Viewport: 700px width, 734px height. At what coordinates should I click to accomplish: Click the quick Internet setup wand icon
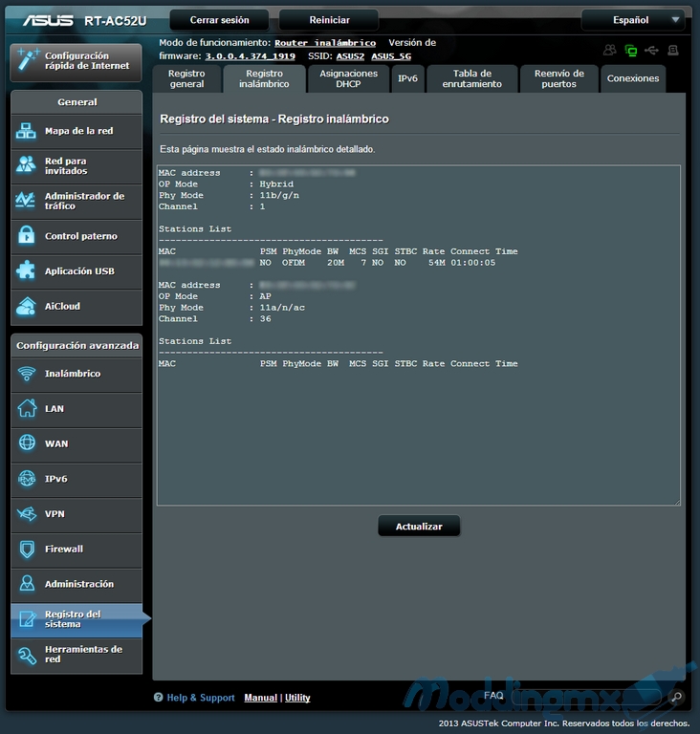27,60
